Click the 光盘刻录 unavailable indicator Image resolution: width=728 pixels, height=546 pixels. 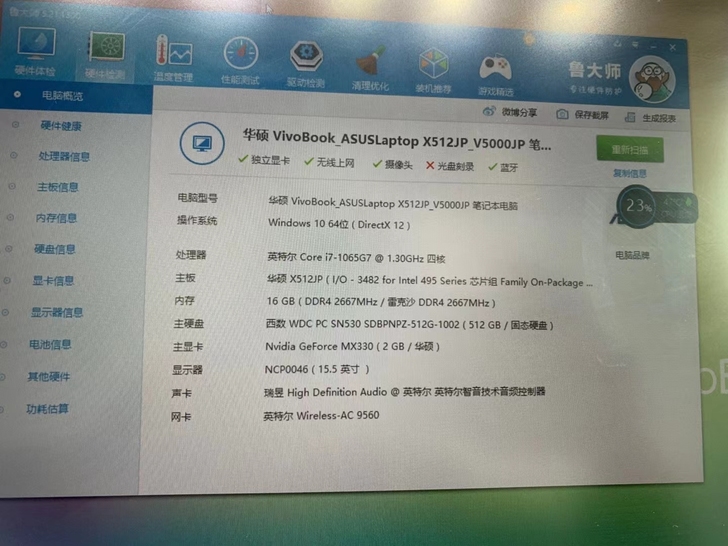[x=450, y=166]
